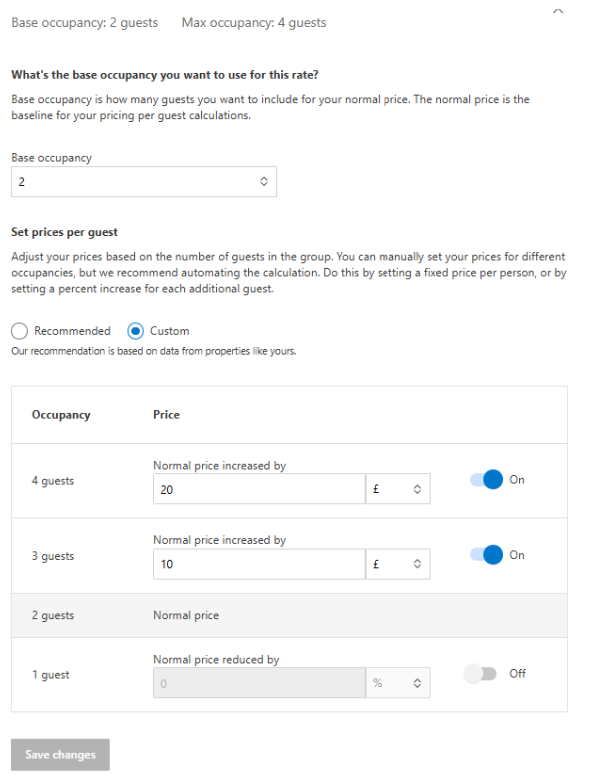593x778 pixels.
Task: Click the 2 guests Normal price row
Action: tap(289, 615)
